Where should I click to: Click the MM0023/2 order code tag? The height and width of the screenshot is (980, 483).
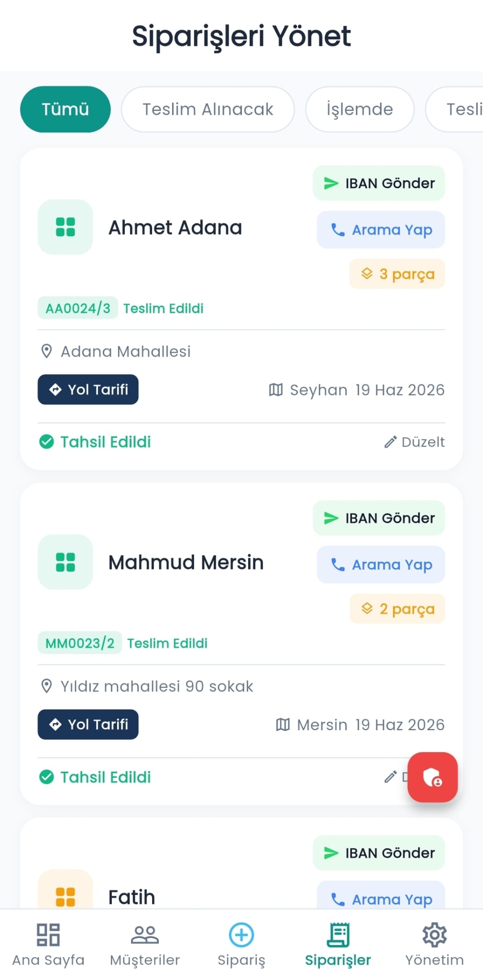click(x=80, y=643)
